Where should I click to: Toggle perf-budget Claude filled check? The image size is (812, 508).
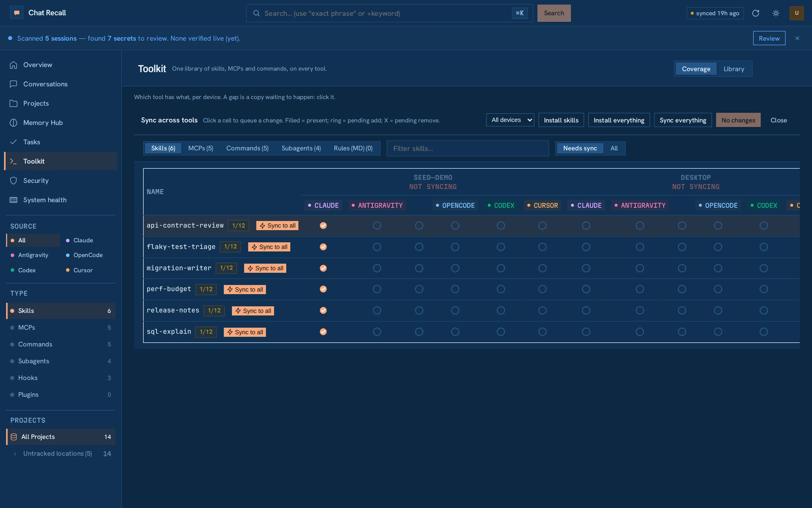tap(323, 289)
